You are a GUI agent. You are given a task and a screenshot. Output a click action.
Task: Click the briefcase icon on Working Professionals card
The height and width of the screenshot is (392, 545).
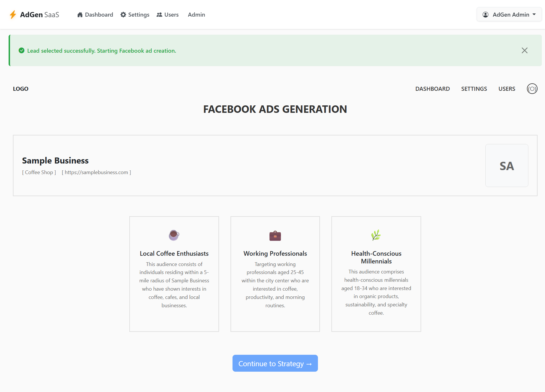pyautogui.click(x=275, y=236)
